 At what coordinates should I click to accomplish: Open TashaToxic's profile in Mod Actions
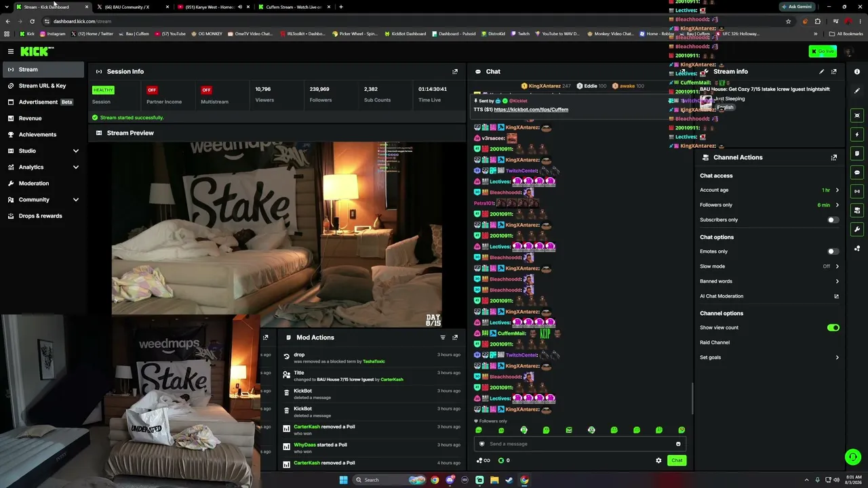pos(374,361)
